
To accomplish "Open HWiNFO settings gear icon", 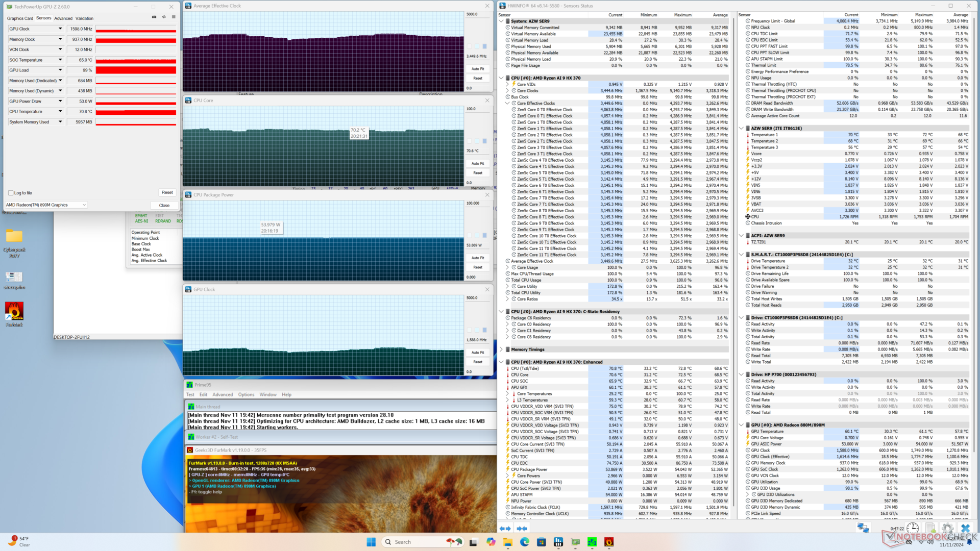I will tap(947, 529).
